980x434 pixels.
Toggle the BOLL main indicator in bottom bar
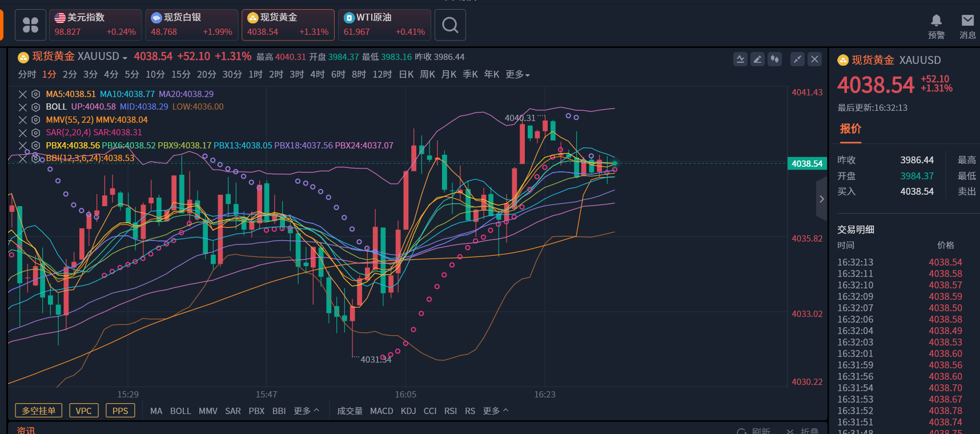[180, 411]
